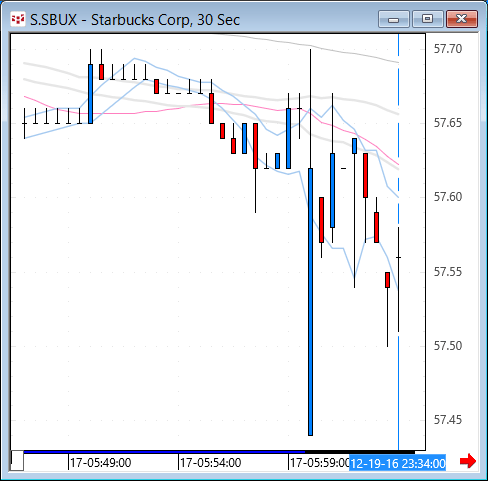Click the dashed blue vertical cursor line
The width and height of the screenshot is (488, 481).
[398, 242]
